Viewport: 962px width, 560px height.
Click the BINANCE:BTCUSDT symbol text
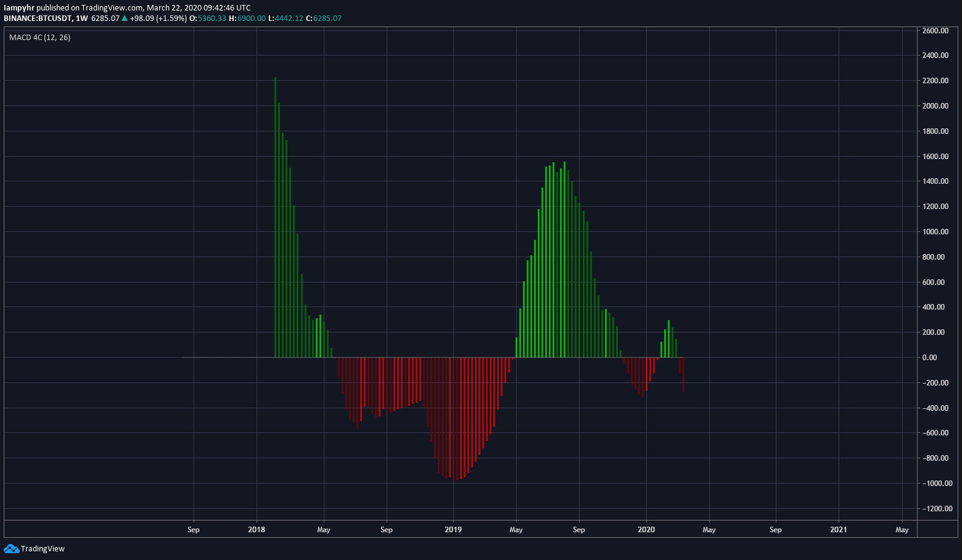37,19
